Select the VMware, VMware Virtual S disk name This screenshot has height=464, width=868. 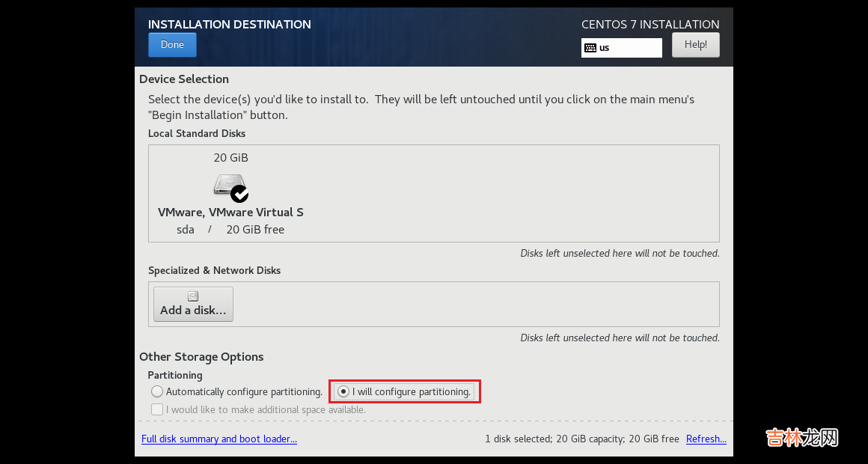pyautogui.click(x=230, y=213)
